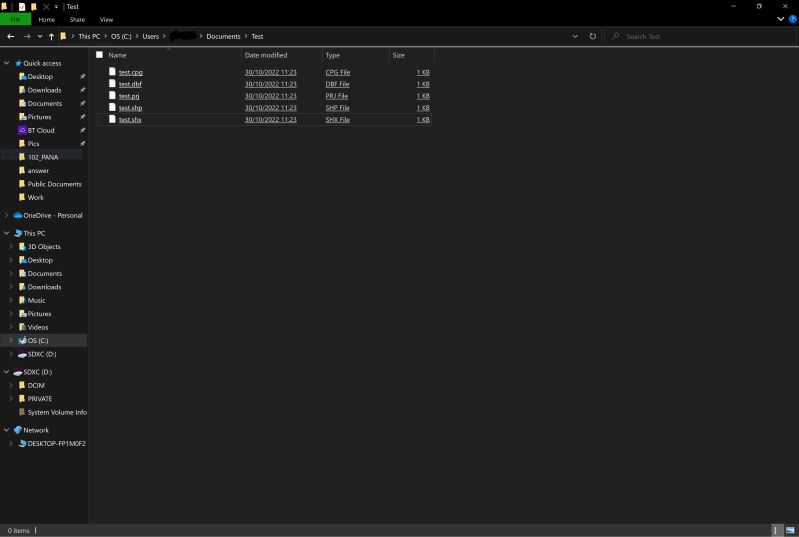Image resolution: width=799 pixels, height=537 pixels.
Task: Click the Back navigation arrow
Action: pos(11,36)
